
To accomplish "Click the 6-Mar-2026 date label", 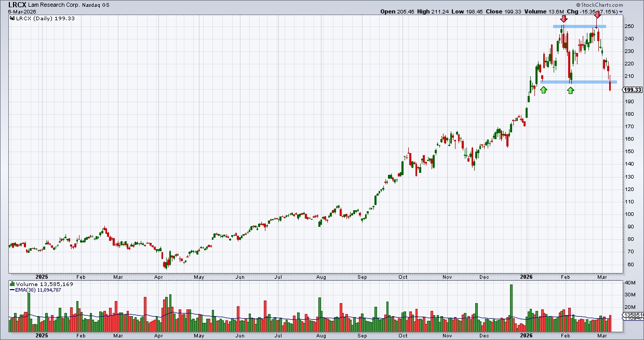I will coord(21,11).
